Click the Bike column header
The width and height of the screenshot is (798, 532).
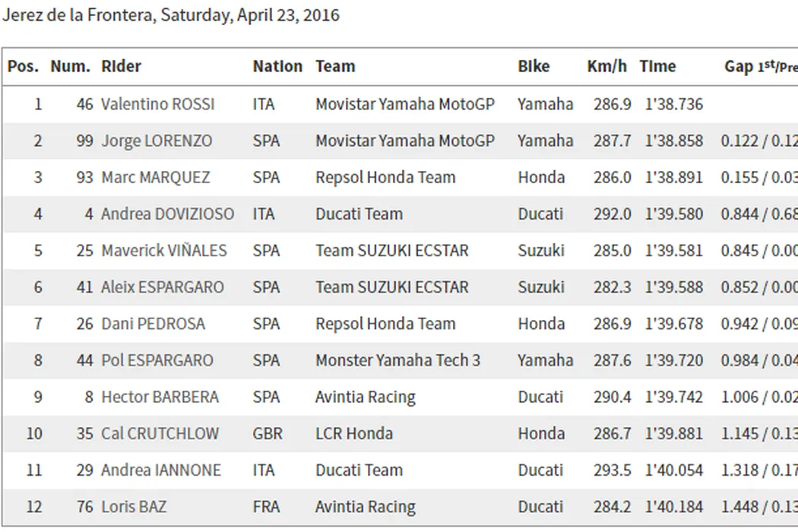point(534,67)
